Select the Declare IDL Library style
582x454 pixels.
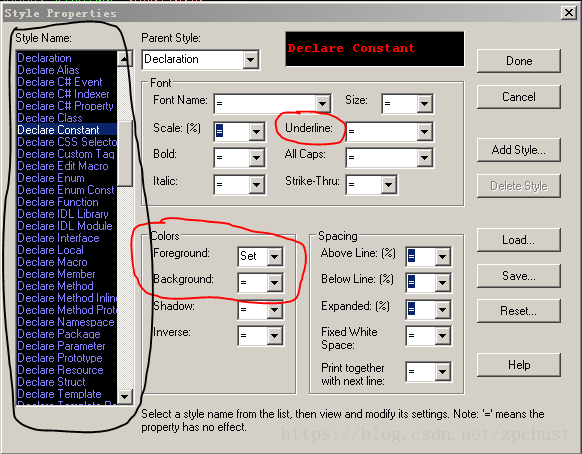pos(67,214)
